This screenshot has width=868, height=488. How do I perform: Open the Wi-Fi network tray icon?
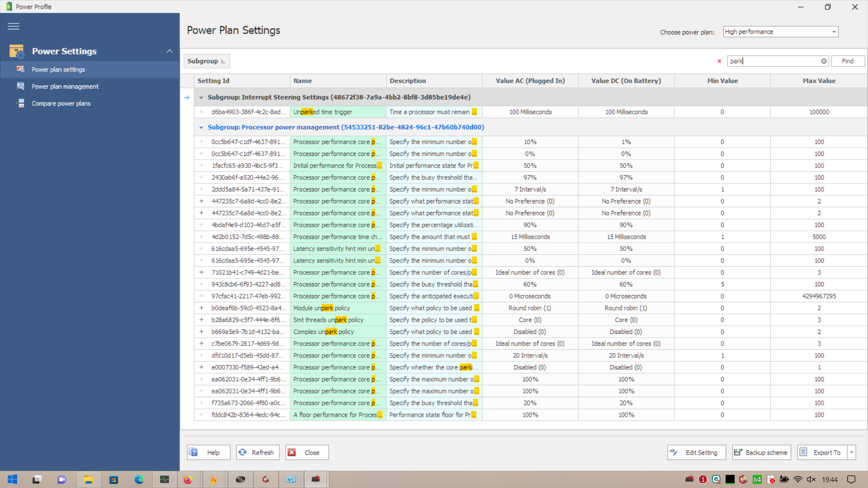[x=798, y=479]
